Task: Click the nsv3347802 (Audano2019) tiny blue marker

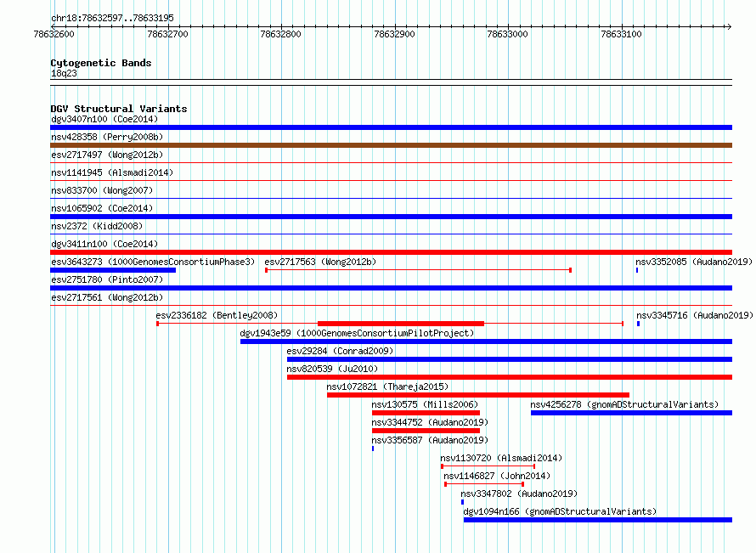Action: (x=462, y=502)
